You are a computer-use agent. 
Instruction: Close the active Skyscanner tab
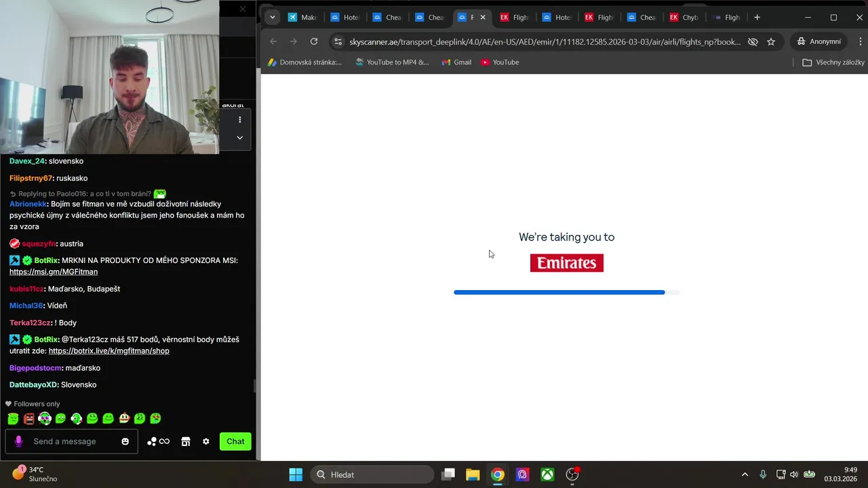coord(483,17)
